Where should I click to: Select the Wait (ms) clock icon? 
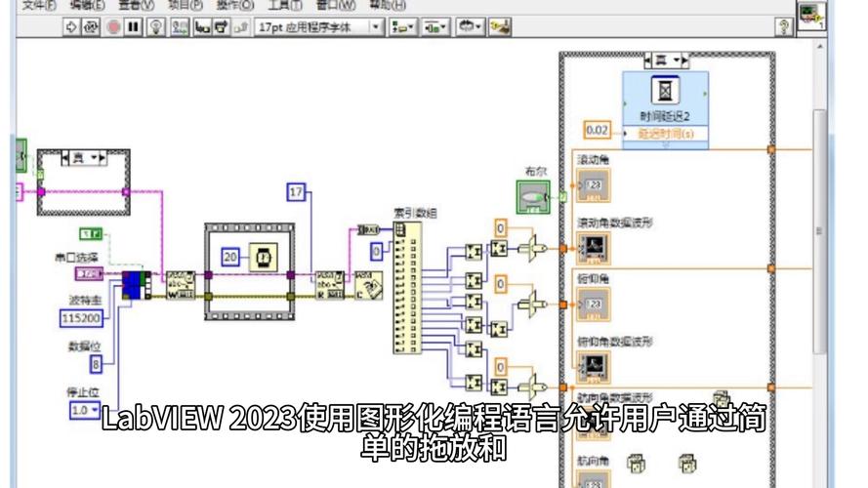pyautogui.click(x=263, y=258)
